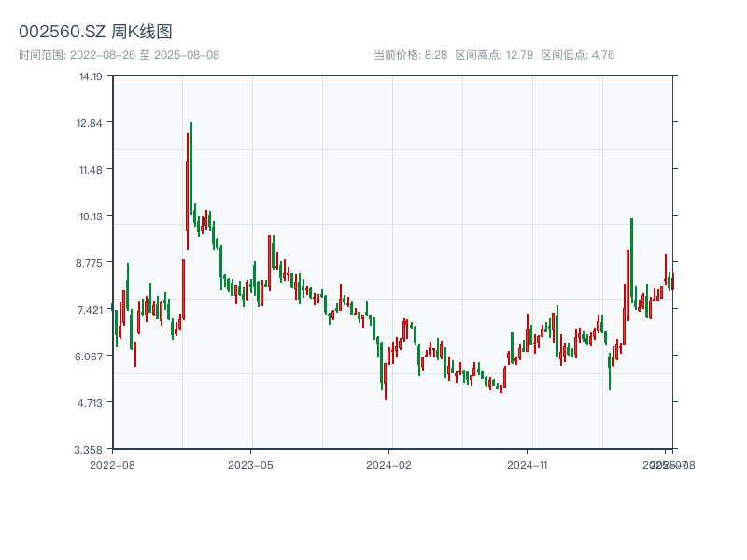Viewport: 747px width, 560px height.
Task: Click the y-axis value 12.84
Action: [89, 123]
